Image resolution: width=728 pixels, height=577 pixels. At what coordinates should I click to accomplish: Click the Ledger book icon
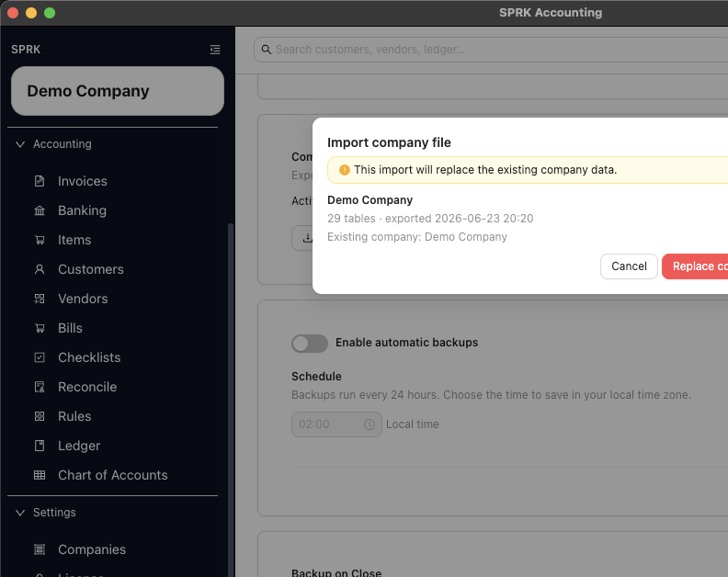click(40, 446)
